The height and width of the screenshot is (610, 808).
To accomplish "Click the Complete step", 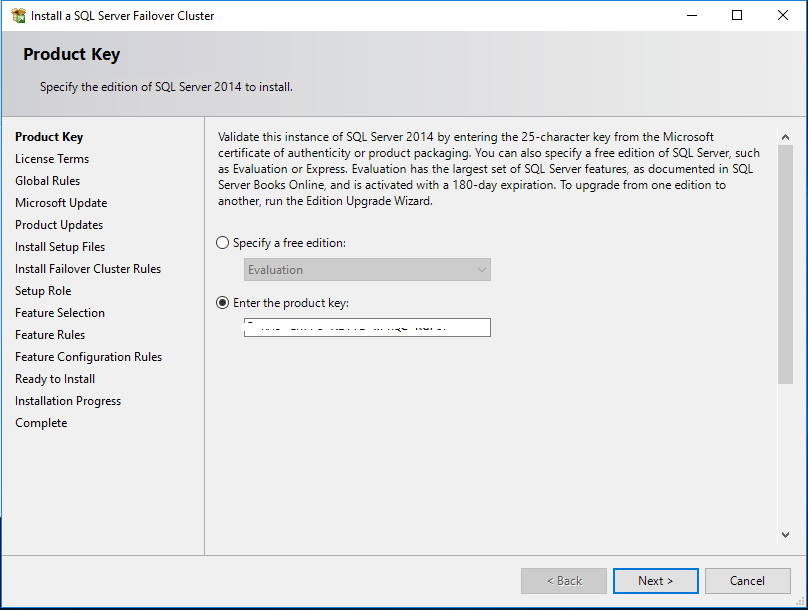I will [41, 423].
